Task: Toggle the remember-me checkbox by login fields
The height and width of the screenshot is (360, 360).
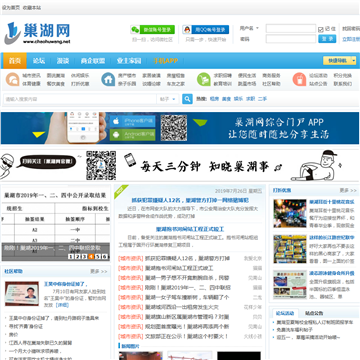Action: [321, 30]
